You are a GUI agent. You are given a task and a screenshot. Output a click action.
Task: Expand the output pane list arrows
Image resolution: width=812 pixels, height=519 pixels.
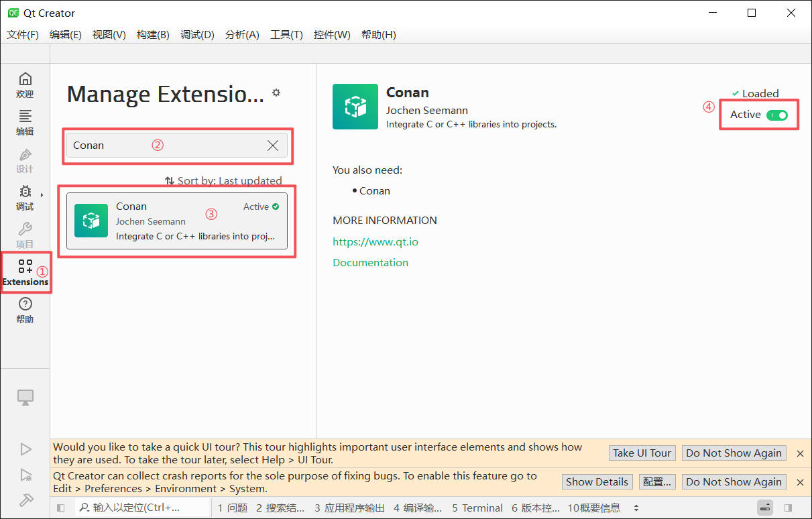coord(636,508)
